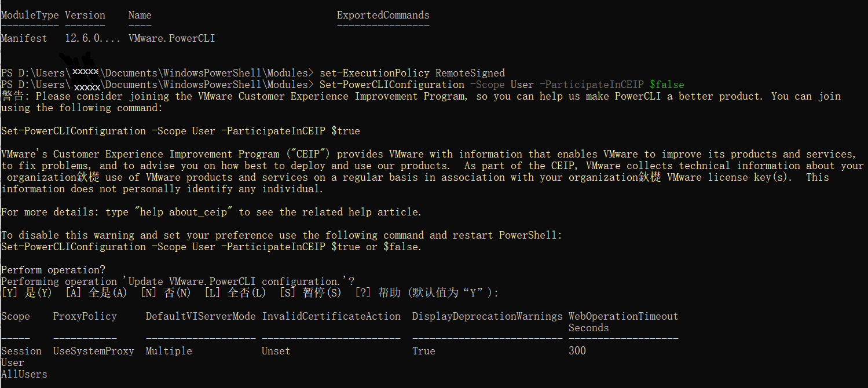Click the Manifest module type entry
Viewport: 868px width, 388px height.
[x=24, y=38]
